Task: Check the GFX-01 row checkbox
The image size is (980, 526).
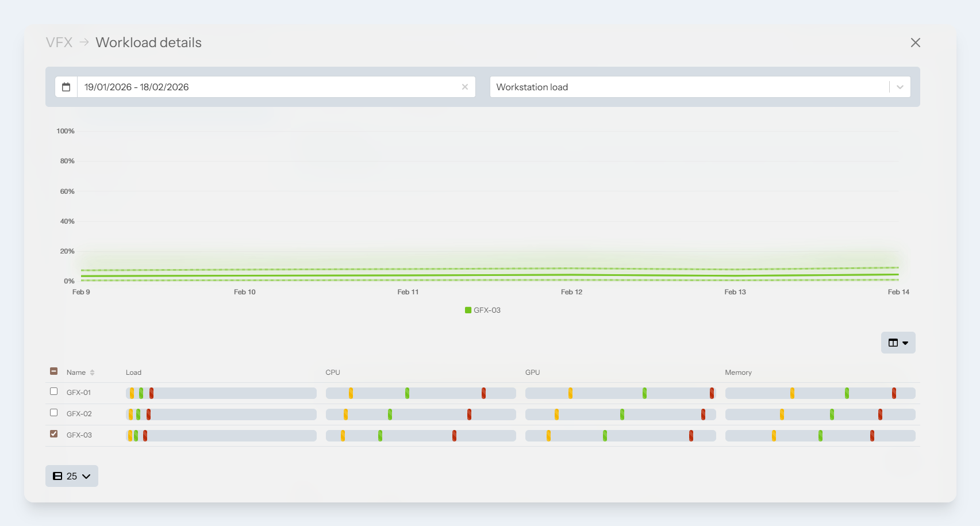Action: click(x=54, y=391)
